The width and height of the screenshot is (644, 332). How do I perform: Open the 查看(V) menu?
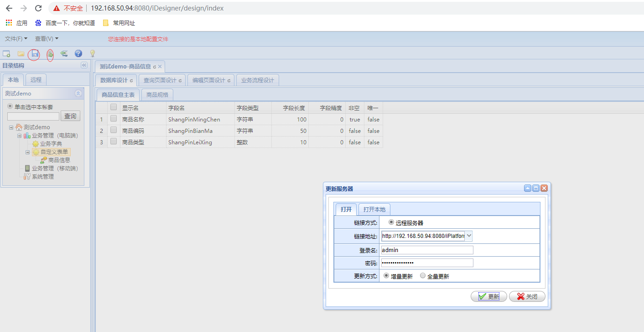[x=47, y=39]
